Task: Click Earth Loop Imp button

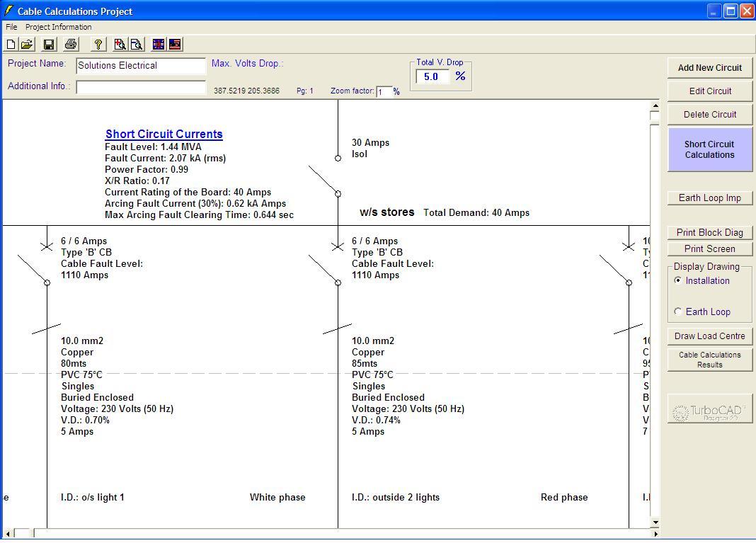Action: coord(710,198)
